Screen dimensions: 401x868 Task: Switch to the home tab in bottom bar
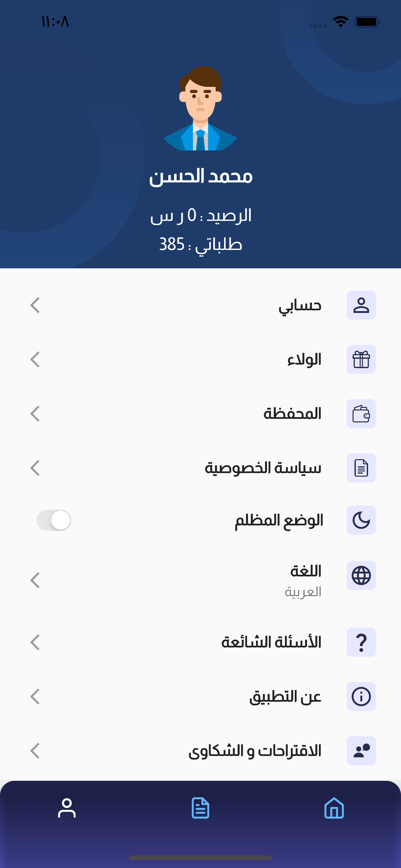pyautogui.click(x=334, y=808)
